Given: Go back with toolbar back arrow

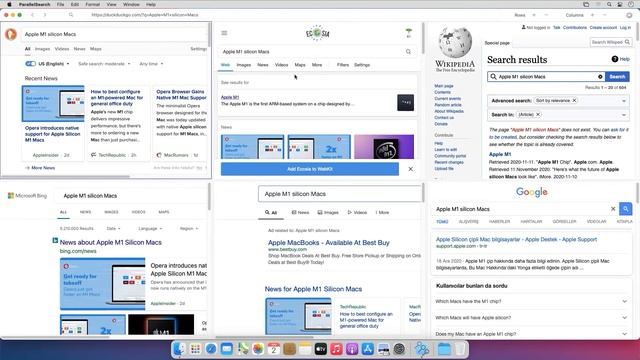Looking at the screenshot, I should click(x=32, y=15).
